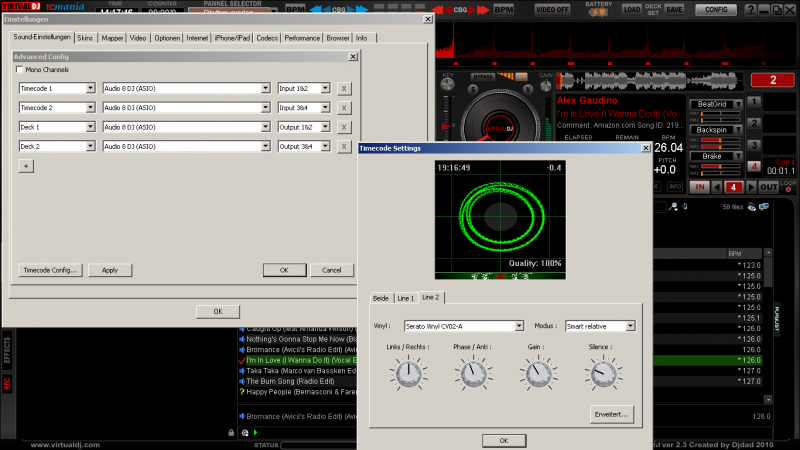Open the BeatGrid effect dropdown
This screenshot has width=800, height=450.
click(x=738, y=104)
